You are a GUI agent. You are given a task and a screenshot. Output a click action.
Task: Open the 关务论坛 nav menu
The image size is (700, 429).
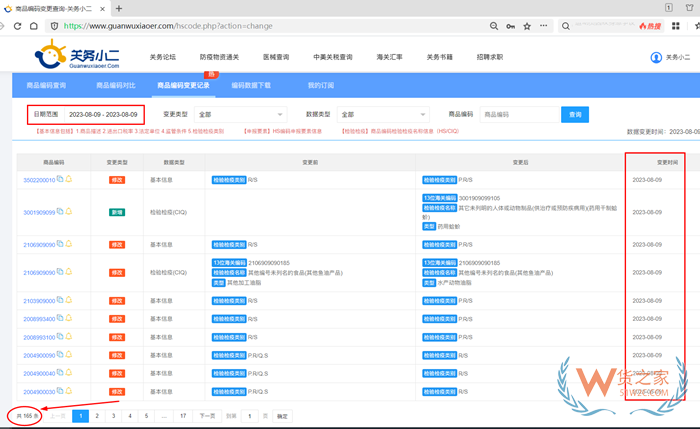click(x=162, y=57)
